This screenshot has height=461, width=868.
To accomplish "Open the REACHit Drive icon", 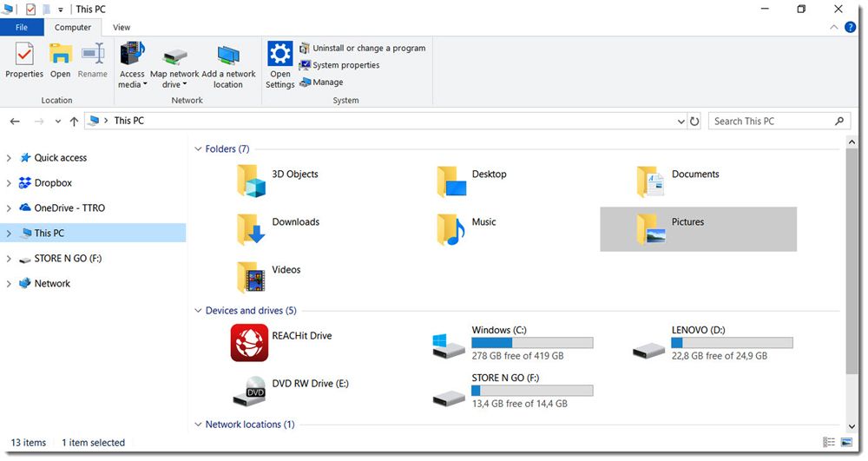I will [249, 343].
